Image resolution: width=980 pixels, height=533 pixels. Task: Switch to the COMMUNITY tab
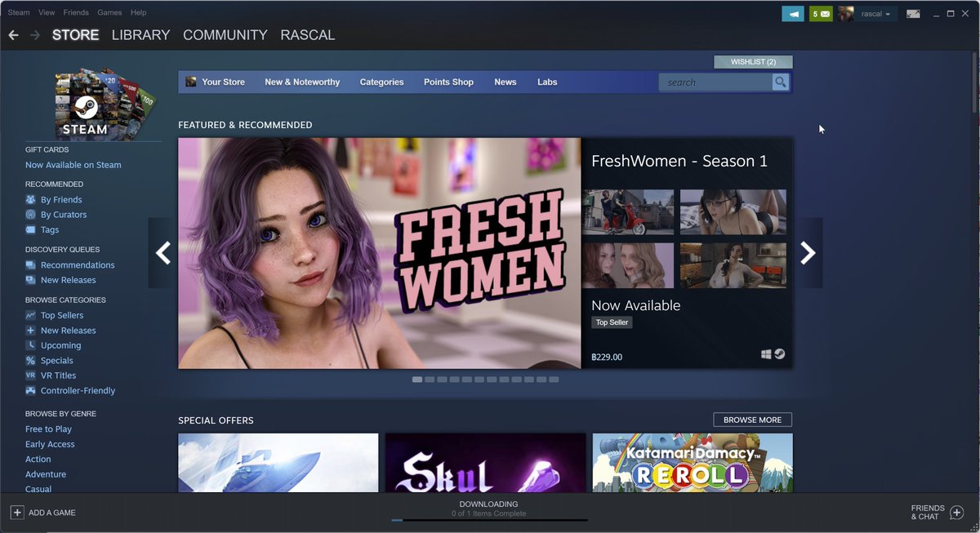(x=225, y=35)
